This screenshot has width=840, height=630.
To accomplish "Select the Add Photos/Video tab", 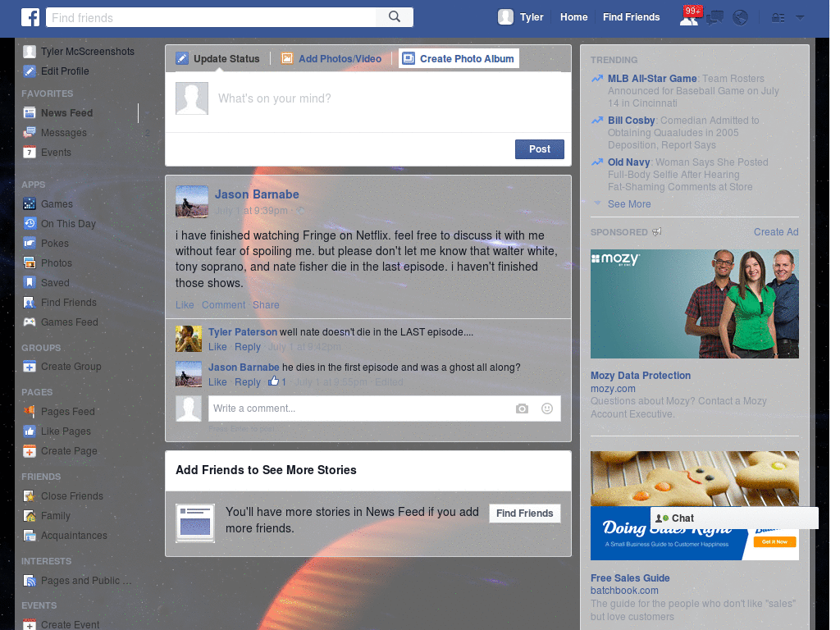I will [x=331, y=58].
